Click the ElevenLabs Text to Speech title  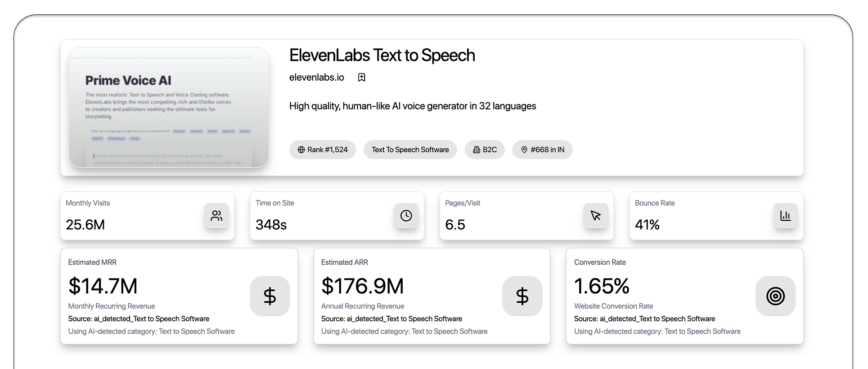(x=382, y=55)
